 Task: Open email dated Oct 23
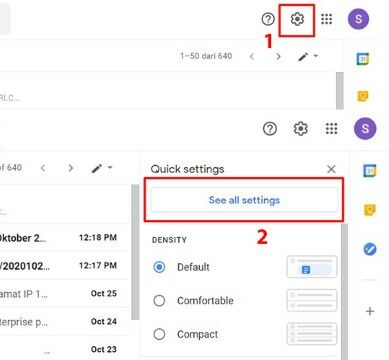coord(63,348)
